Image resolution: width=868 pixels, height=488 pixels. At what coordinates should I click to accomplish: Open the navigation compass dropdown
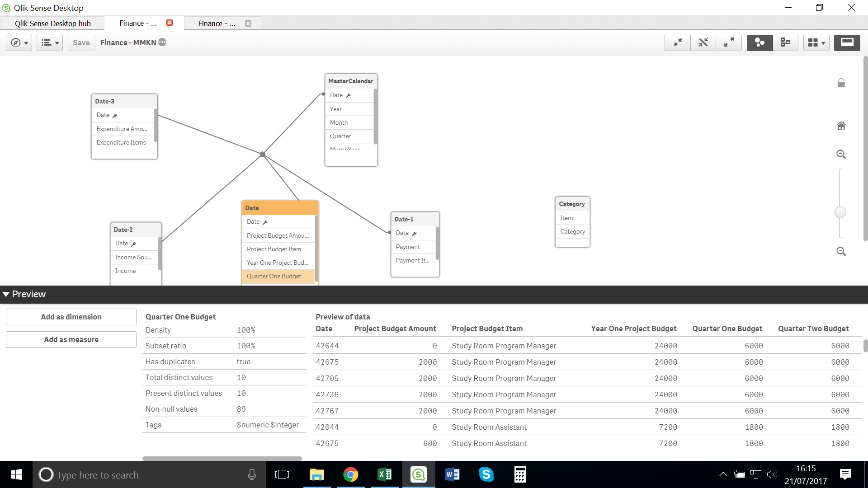pos(19,42)
